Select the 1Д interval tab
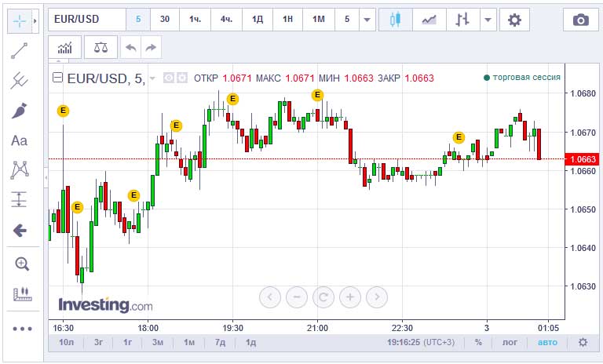The width and height of the screenshot is (603, 364). coord(258,20)
